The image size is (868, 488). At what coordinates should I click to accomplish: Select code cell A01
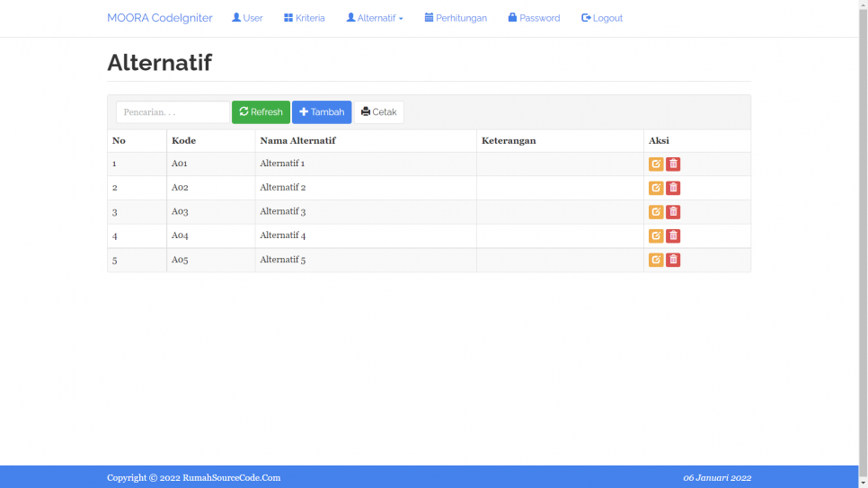coord(210,164)
